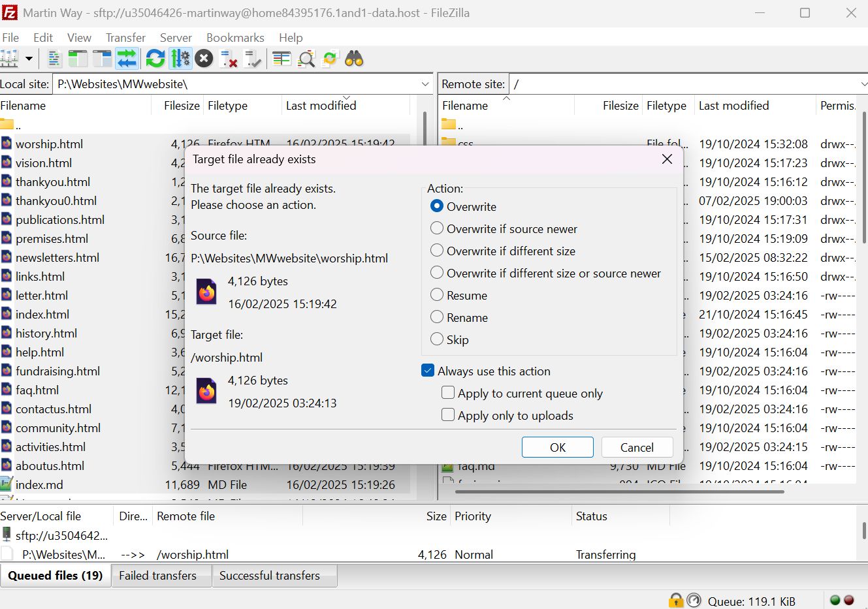Open the Site Manager dropdown arrow
868x609 pixels.
click(x=29, y=59)
